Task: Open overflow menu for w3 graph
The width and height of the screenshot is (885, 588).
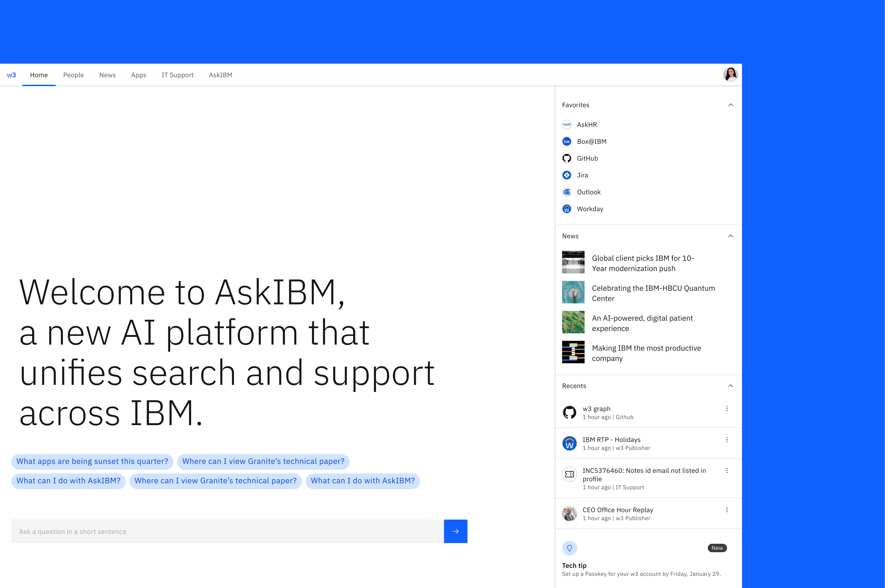Action: [727, 409]
